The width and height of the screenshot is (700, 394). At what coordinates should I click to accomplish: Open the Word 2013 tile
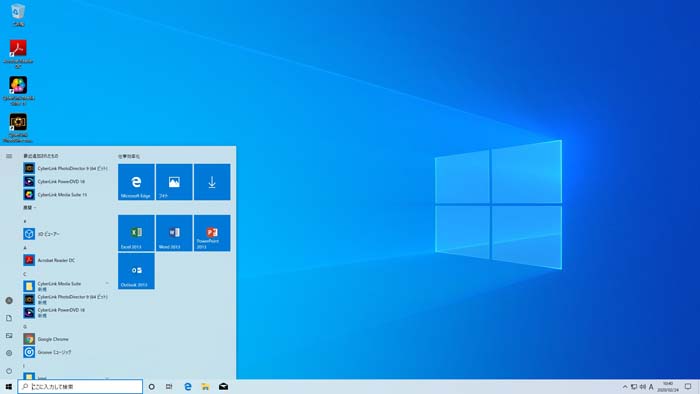point(174,233)
